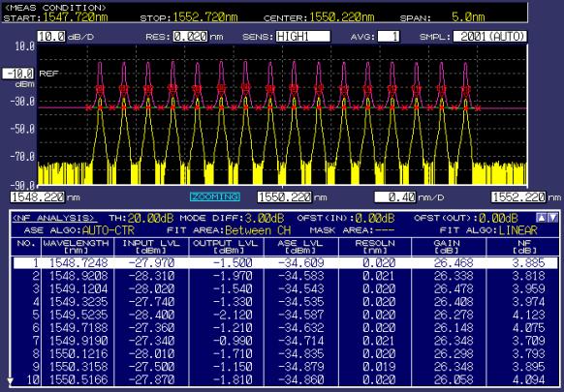This screenshot has width=564, height=392.
Task: Click the ASE level -34.879
Action: coord(301,367)
